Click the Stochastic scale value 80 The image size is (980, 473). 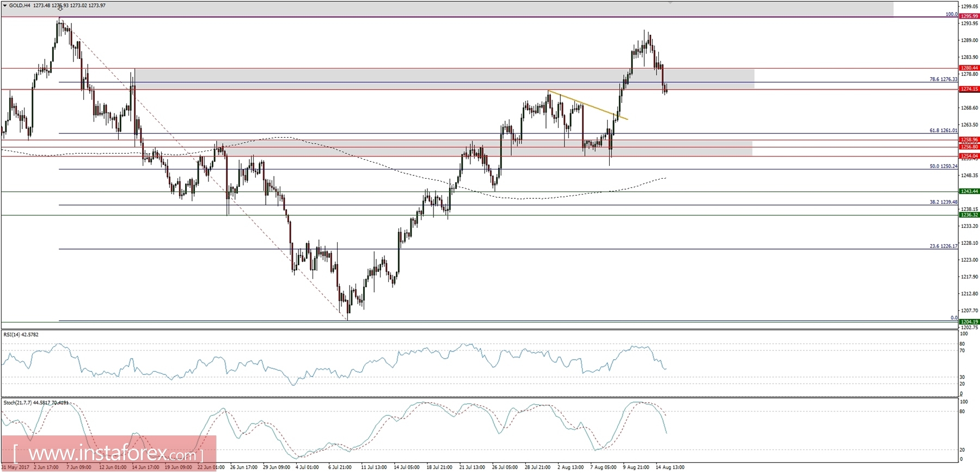click(962, 411)
